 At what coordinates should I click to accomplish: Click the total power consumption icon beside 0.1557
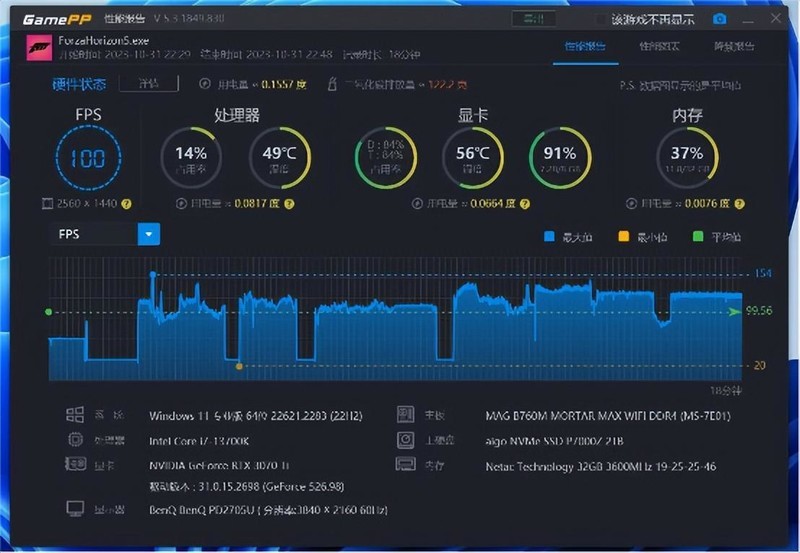pos(205,84)
